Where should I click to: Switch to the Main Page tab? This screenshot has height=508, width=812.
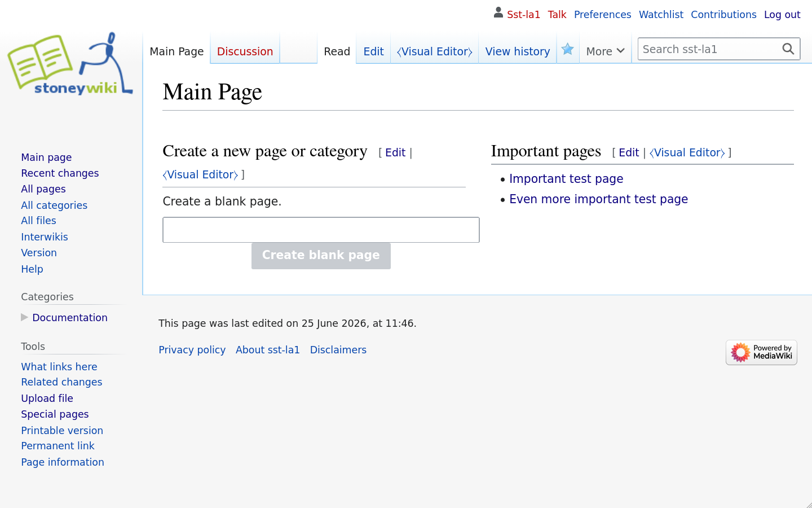176,51
